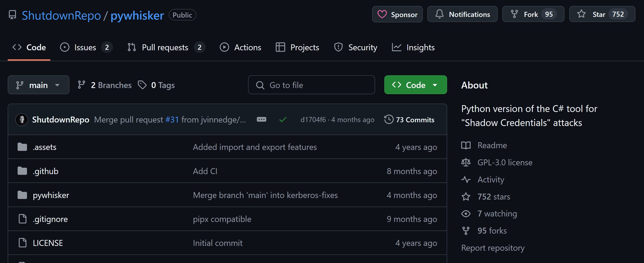The image size is (644, 263).
Task: Open the Pull requests tab
Action: tap(166, 47)
